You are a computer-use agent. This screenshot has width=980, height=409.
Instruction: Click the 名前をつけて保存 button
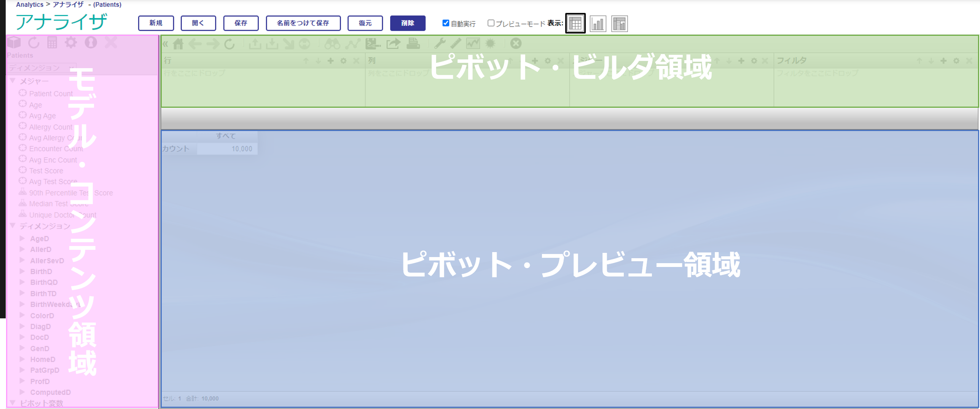(303, 23)
